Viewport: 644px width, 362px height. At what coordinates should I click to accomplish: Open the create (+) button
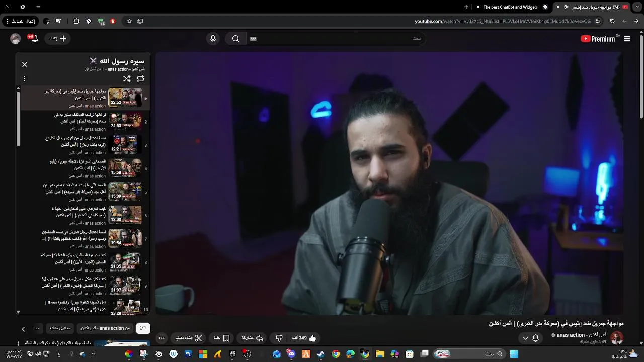[x=58, y=38]
